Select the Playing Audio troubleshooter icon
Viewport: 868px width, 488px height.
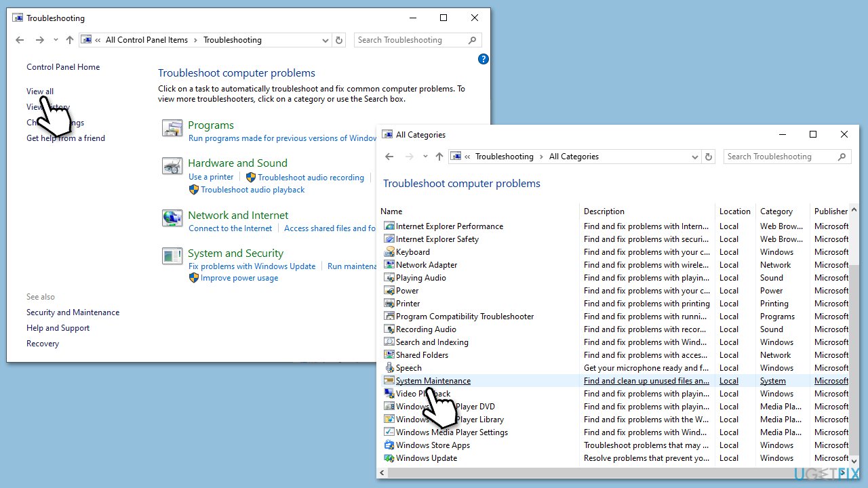[389, 278]
